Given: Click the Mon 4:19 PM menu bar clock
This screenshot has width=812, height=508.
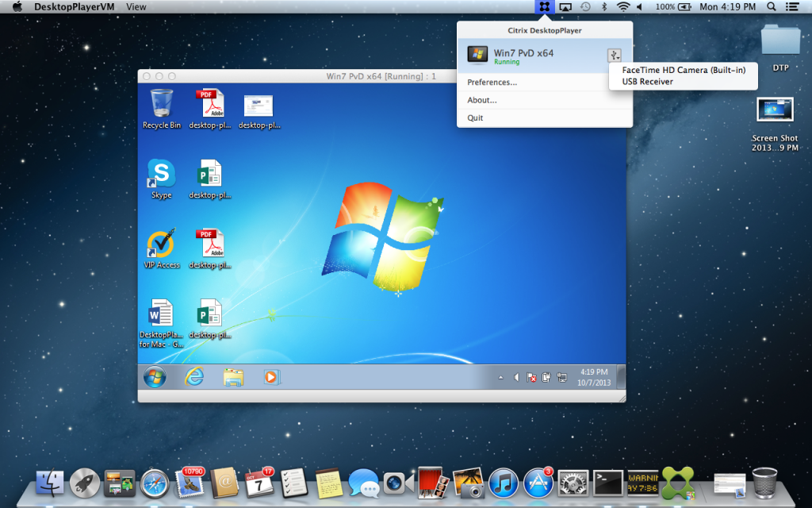Looking at the screenshot, I should point(728,6).
